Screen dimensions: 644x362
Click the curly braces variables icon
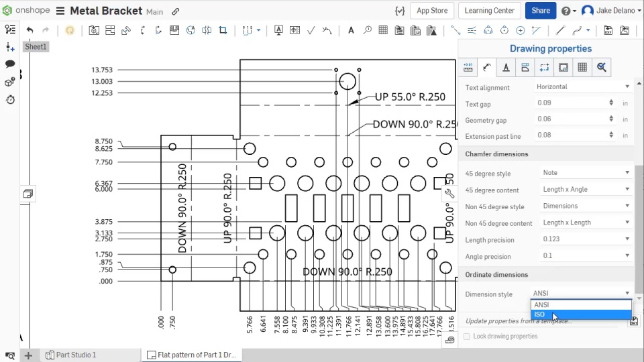pyautogui.click(x=400, y=11)
